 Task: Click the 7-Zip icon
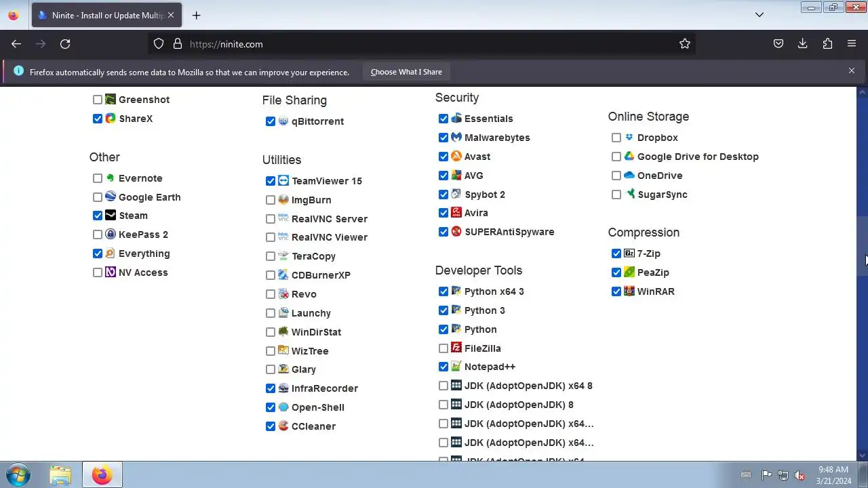(629, 253)
